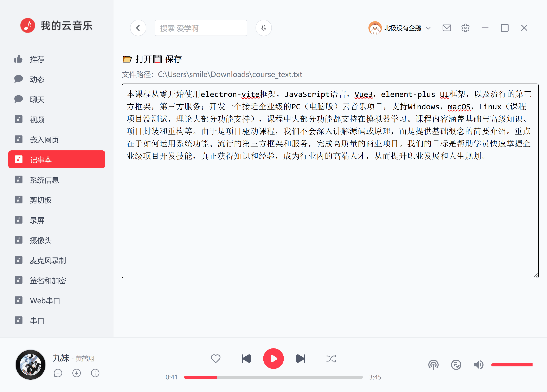This screenshot has height=392, width=547.
Task: Toggle shuffle playback mode
Action: pyautogui.click(x=331, y=359)
